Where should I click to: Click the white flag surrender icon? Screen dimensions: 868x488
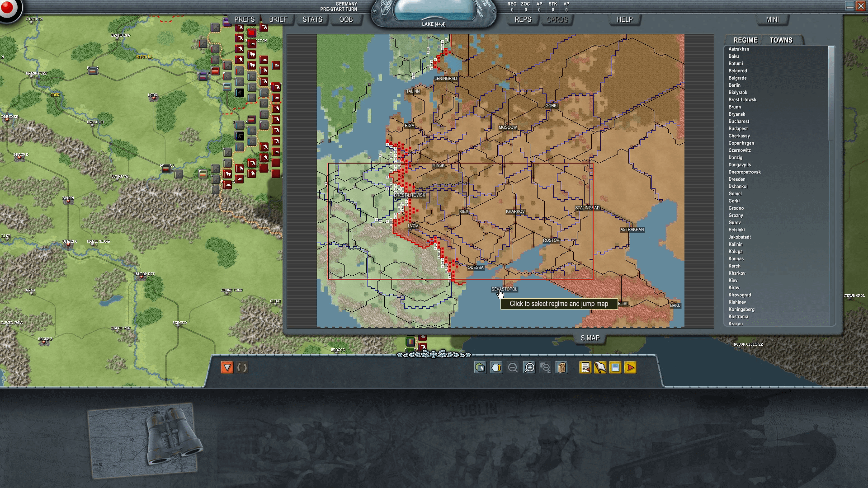pos(600,368)
